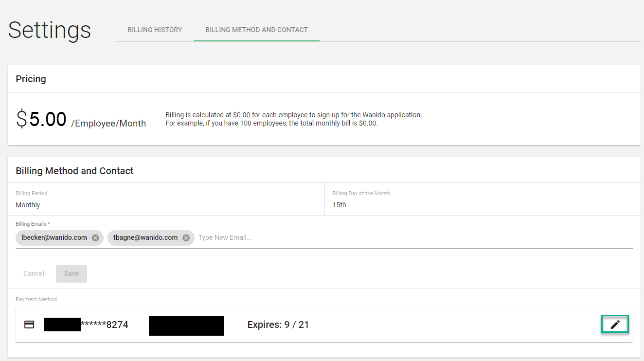Click the Settings page heading

(50, 30)
